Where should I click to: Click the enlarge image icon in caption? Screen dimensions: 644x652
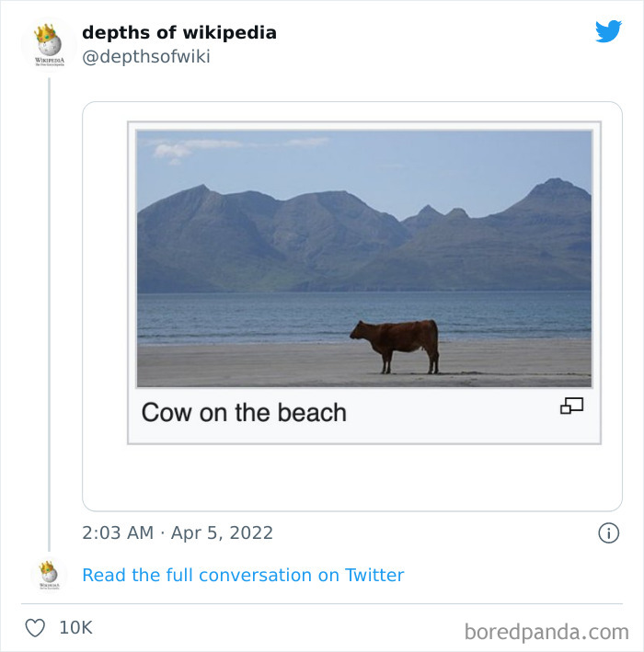pos(571,406)
